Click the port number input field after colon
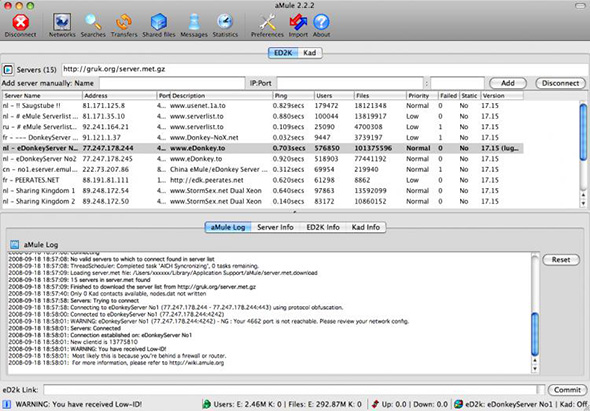The height and width of the screenshot is (411, 590). coord(457,83)
